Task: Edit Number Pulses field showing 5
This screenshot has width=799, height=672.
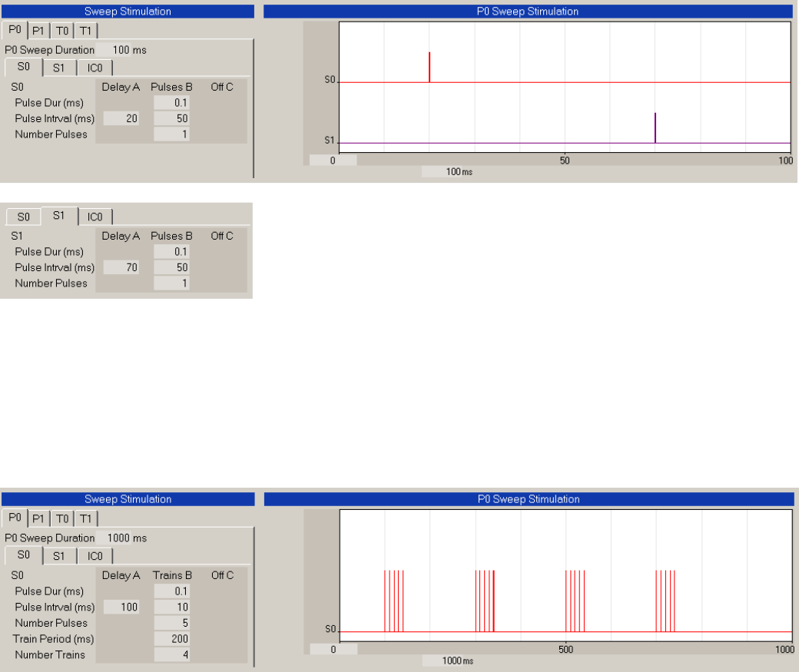Action: click(x=172, y=623)
